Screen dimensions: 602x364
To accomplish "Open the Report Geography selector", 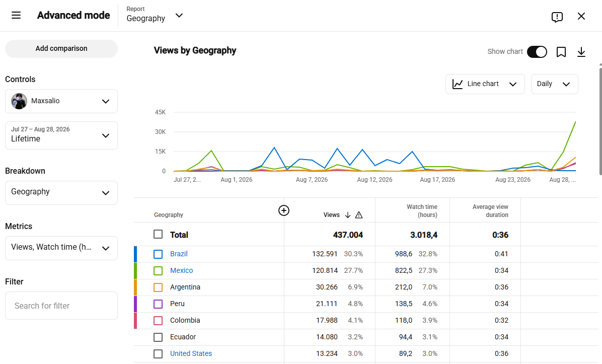I will [x=155, y=16].
